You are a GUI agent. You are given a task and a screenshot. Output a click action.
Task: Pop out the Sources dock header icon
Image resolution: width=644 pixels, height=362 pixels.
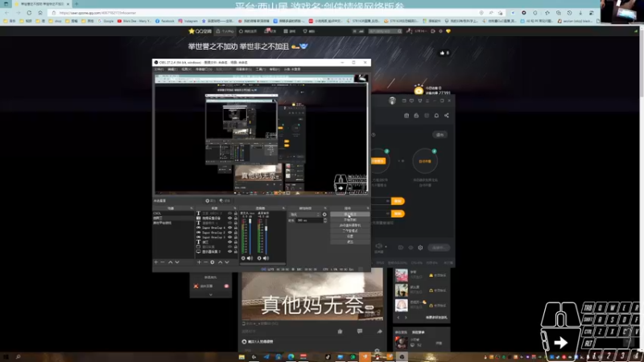pos(235,208)
